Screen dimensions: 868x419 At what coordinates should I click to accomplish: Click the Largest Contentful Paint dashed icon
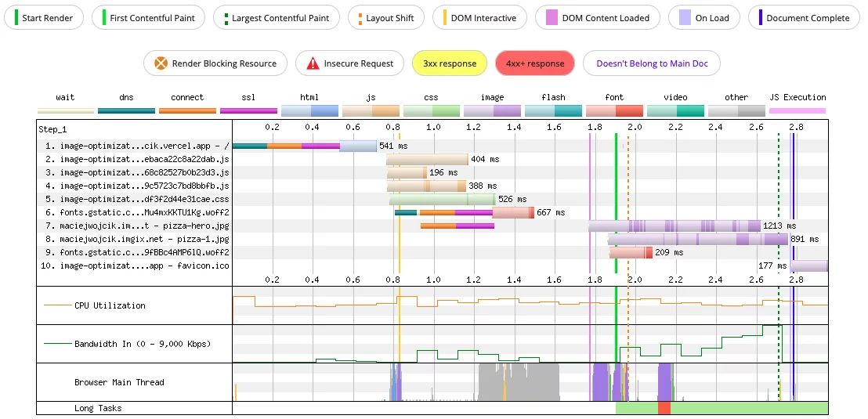(226, 18)
